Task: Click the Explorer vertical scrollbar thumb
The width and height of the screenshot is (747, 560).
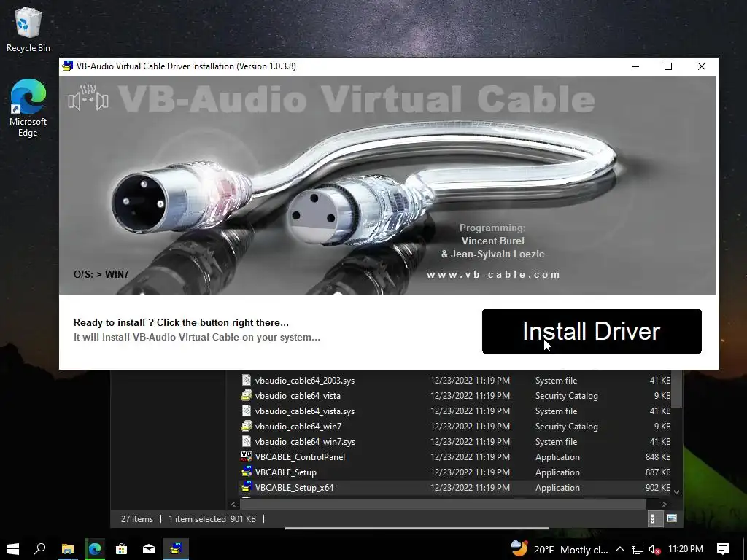Action: coord(676,389)
